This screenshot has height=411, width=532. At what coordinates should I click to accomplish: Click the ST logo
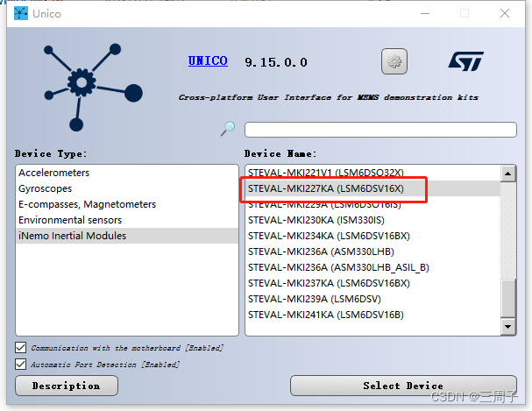click(466, 61)
